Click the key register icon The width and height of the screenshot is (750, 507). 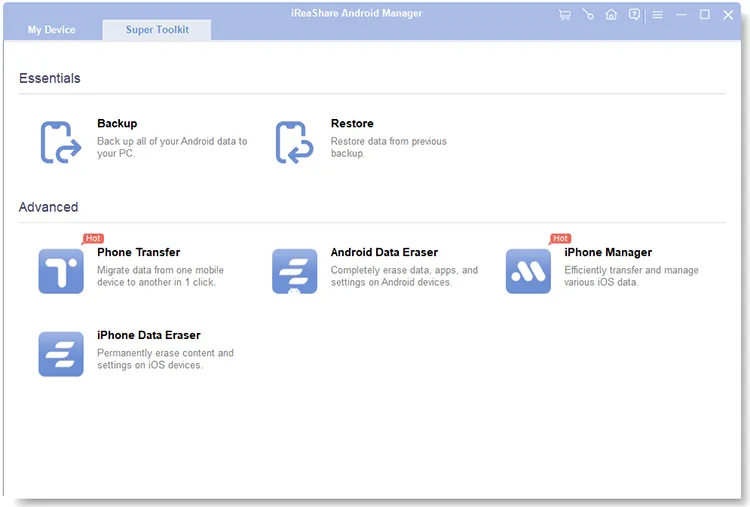tap(588, 15)
